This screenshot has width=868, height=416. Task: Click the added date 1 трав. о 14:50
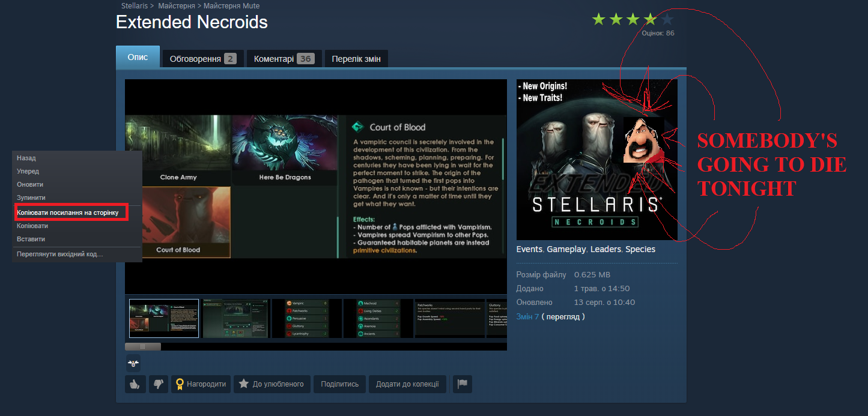click(602, 289)
